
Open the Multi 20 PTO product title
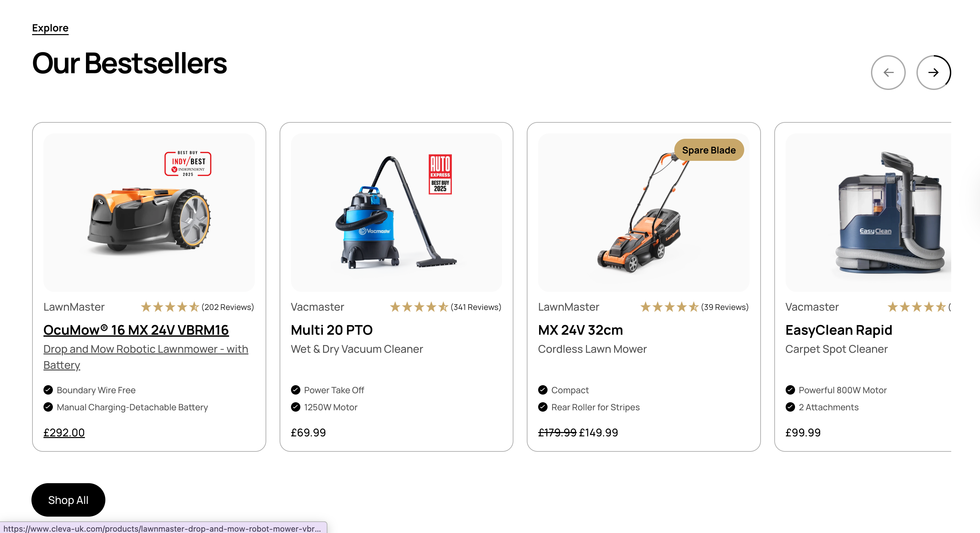(331, 330)
